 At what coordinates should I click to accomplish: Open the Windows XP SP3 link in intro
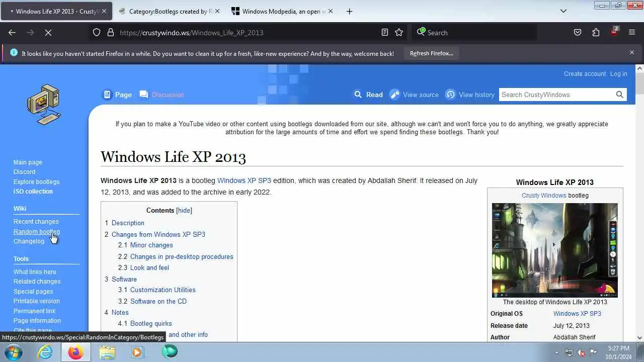tap(244, 180)
